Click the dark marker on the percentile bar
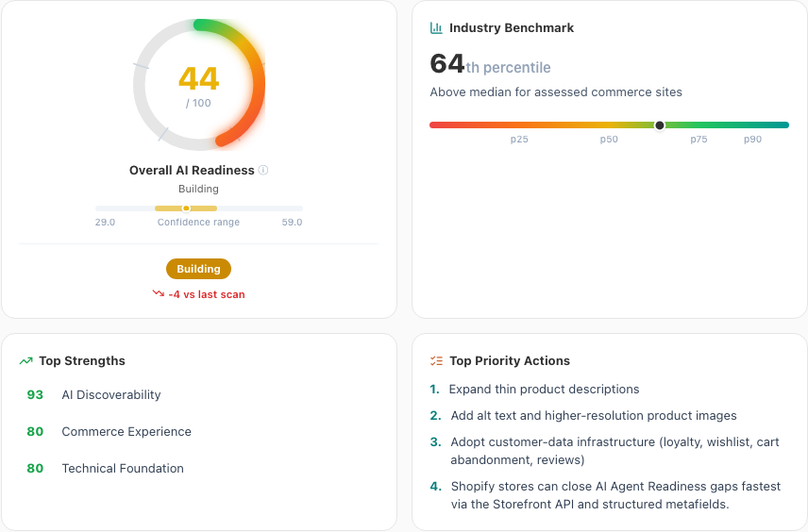808x532 pixels. [660, 125]
